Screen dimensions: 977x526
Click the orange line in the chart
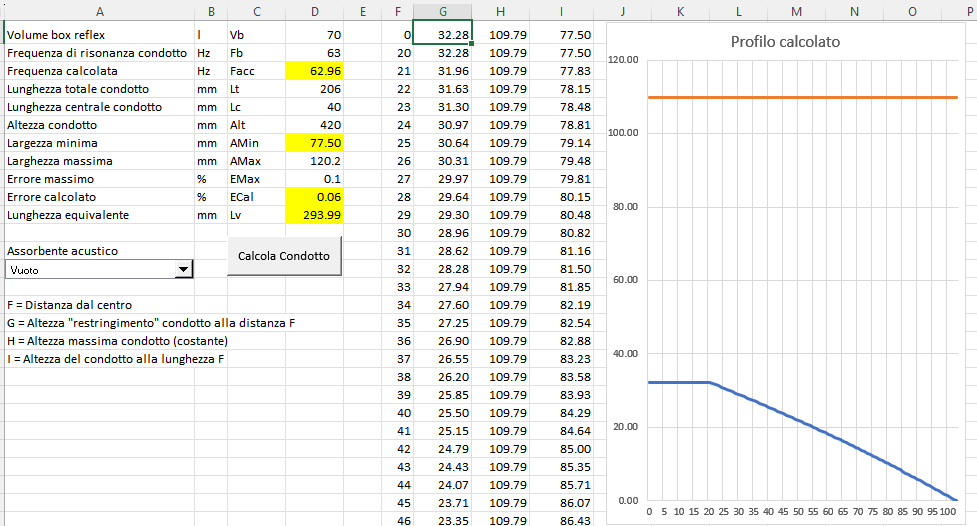800,97
